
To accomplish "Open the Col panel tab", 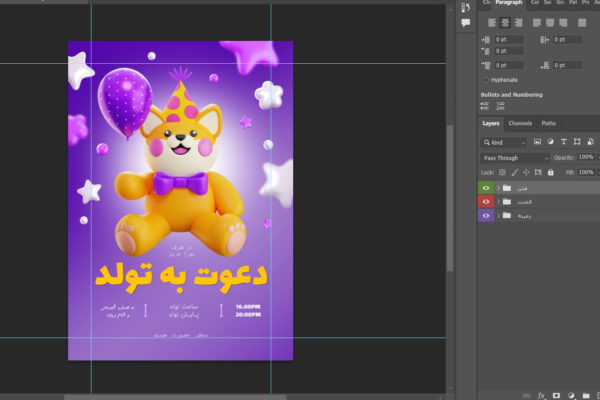I will point(535,2).
